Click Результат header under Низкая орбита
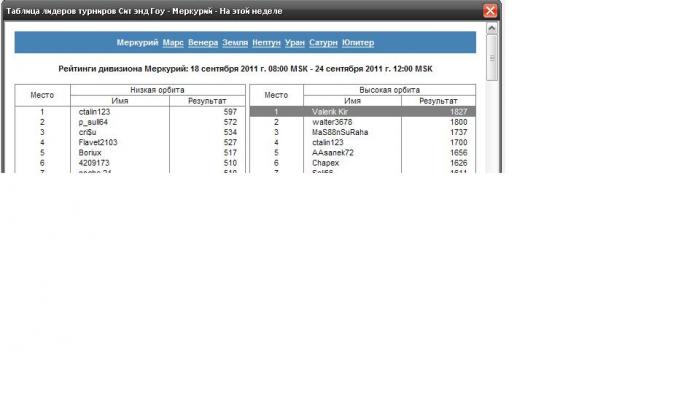The width and height of the screenshot is (700, 394). tap(207, 101)
